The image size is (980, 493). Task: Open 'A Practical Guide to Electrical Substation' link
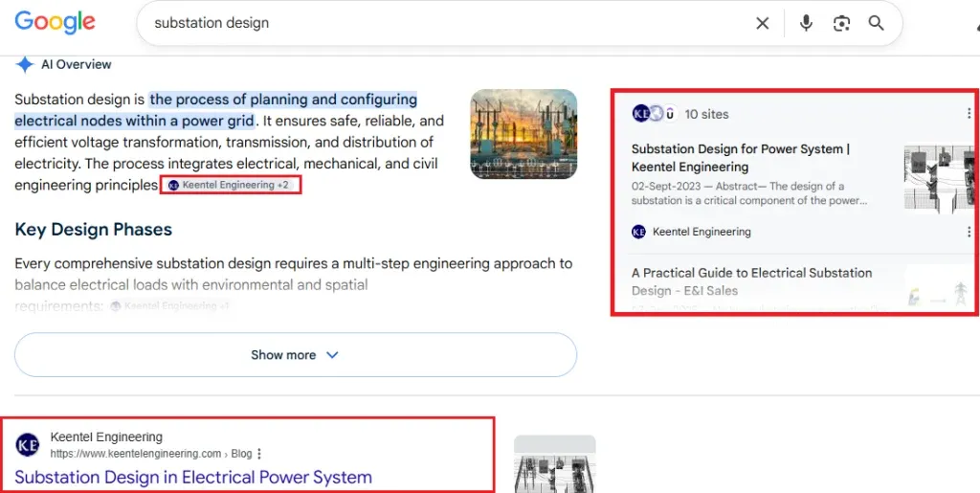[x=752, y=281]
